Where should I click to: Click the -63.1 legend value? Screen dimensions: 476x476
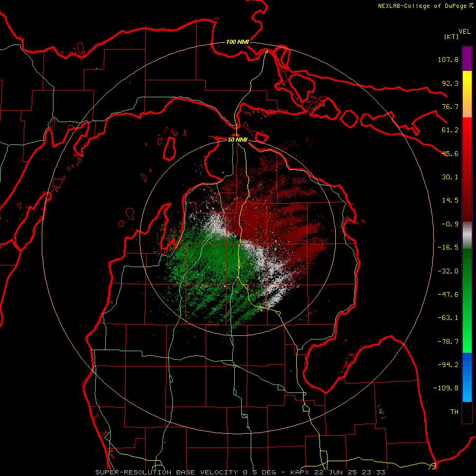(448, 318)
